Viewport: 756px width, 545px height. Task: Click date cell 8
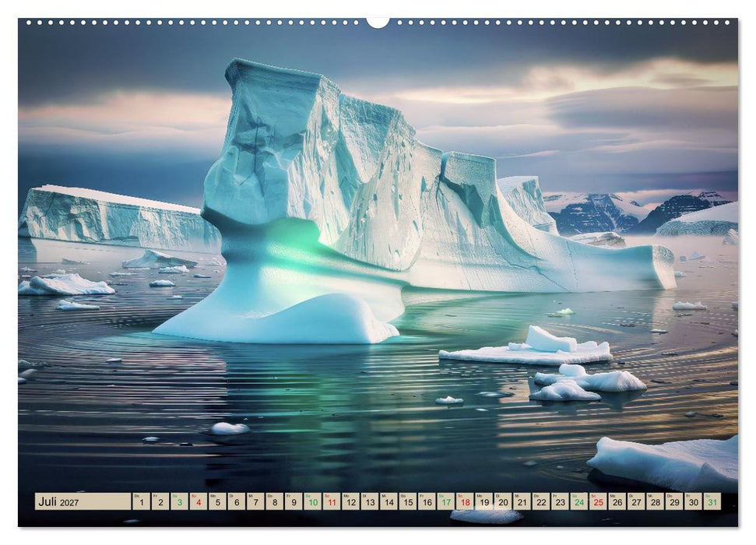pyautogui.click(x=275, y=501)
